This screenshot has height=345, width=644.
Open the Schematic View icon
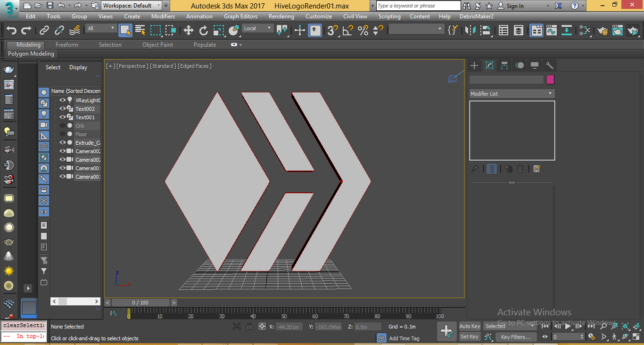tap(567, 31)
